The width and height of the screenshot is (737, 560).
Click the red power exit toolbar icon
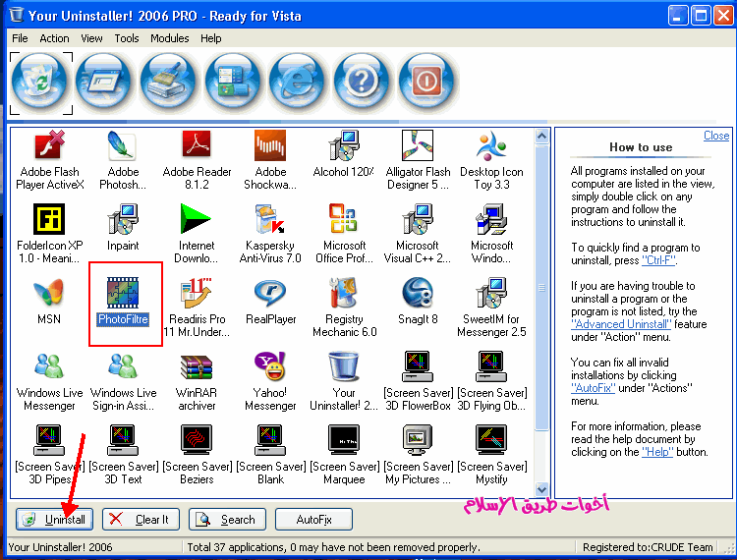(x=426, y=83)
